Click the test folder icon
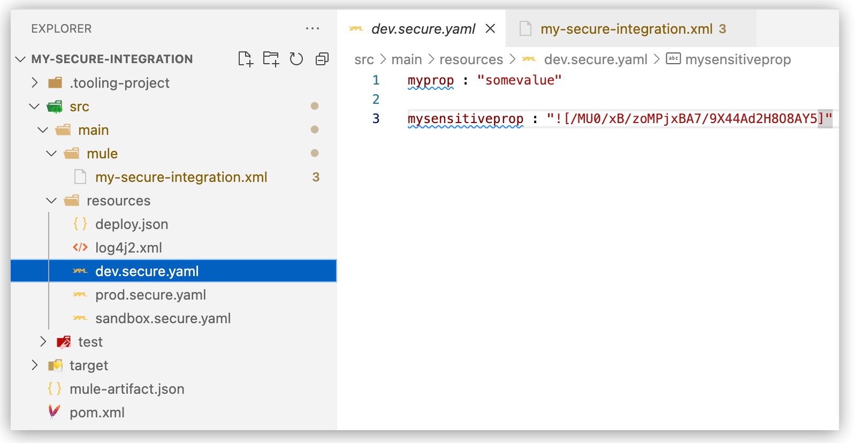The height and width of the screenshot is (443, 868). (64, 341)
